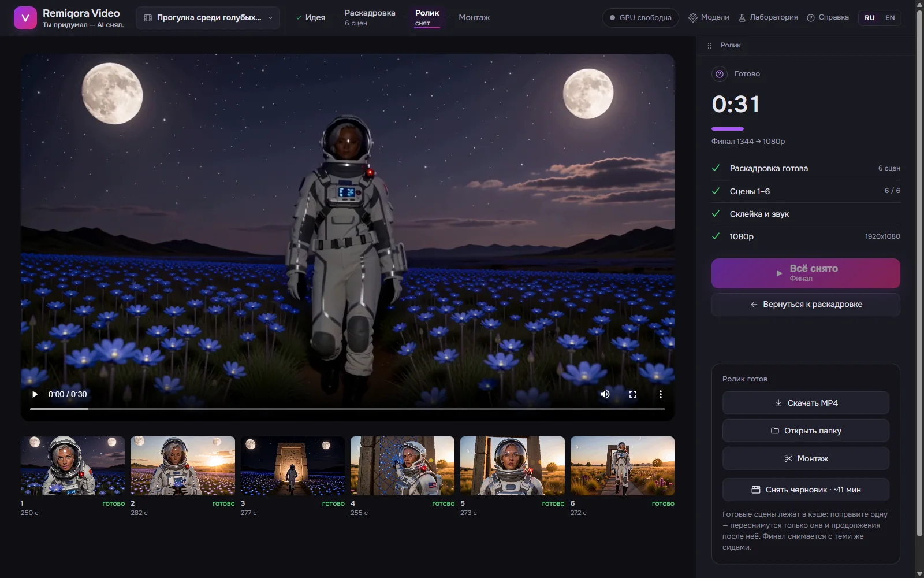
Task: Click the 0:31 duration readout
Action: pos(736,105)
